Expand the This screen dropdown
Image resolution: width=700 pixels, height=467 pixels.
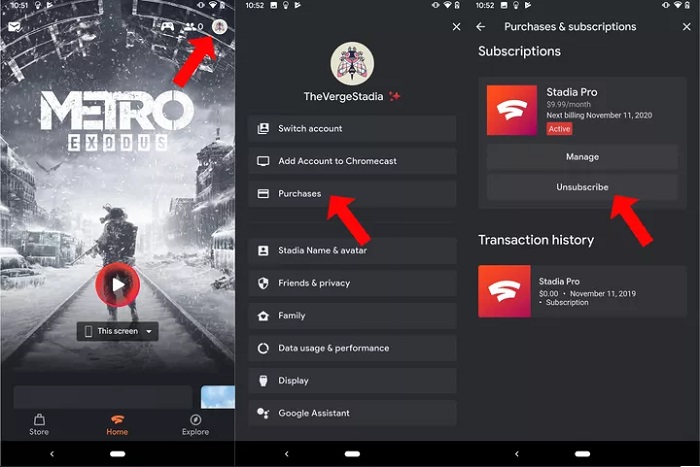(x=117, y=331)
